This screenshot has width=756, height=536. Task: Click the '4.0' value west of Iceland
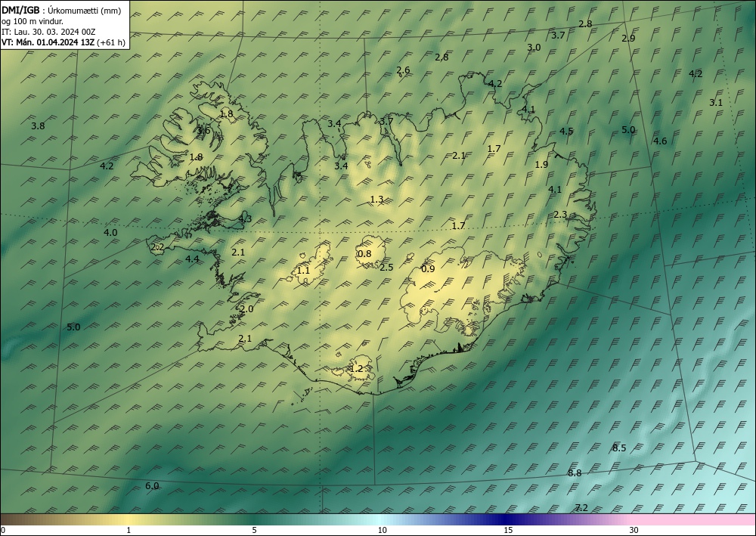[110, 232]
